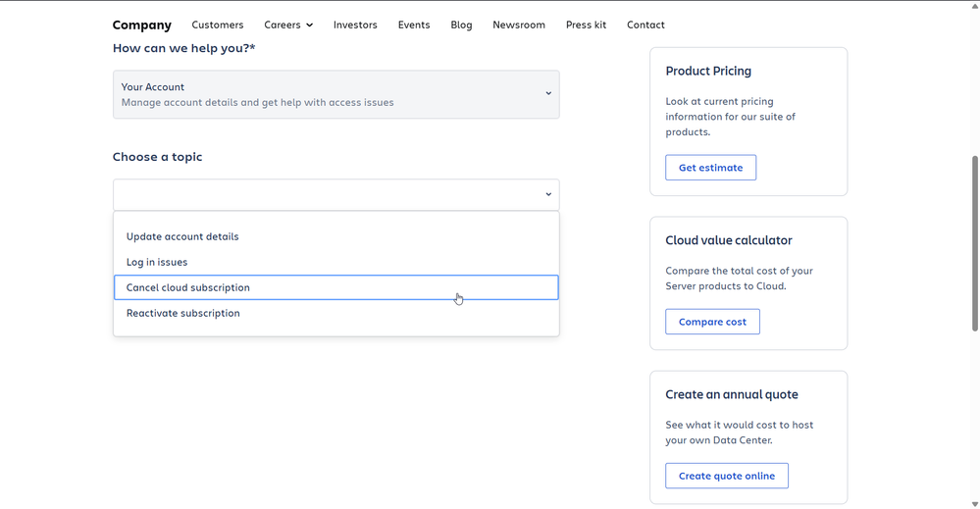Click the Your Account dropdown chevron
Screen dimensions: 980x509
coord(548,94)
